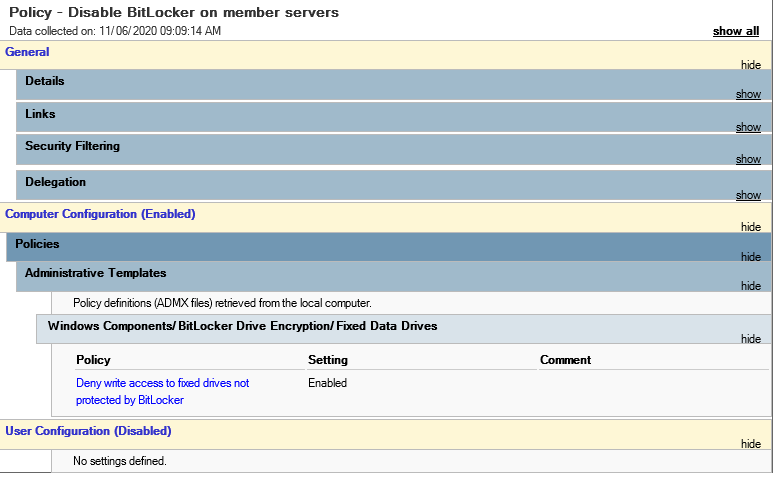Click the Comment column header
781x490 pixels.
point(565,360)
